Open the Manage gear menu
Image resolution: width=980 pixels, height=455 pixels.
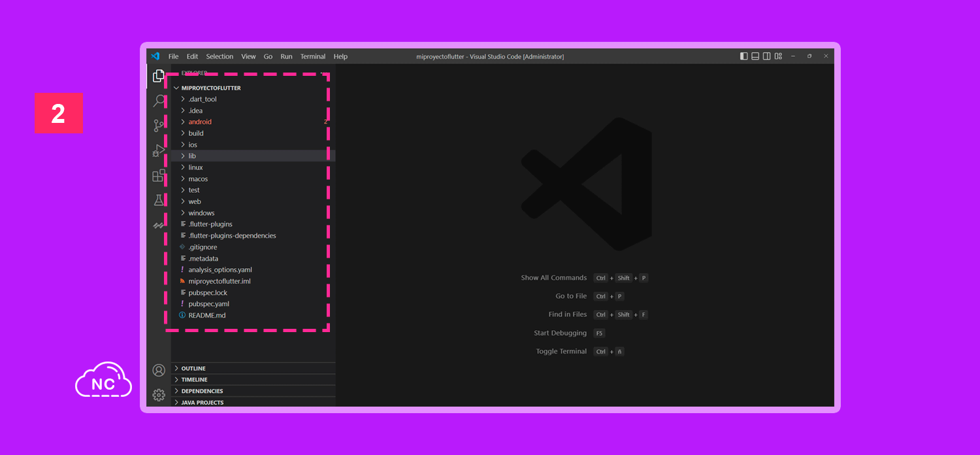(x=159, y=395)
